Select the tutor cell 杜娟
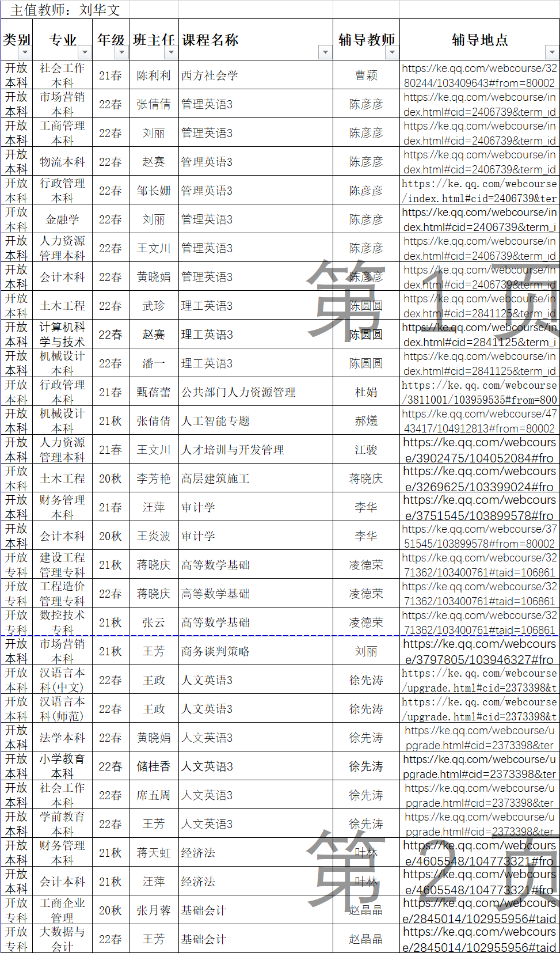560x953 pixels. point(366,392)
